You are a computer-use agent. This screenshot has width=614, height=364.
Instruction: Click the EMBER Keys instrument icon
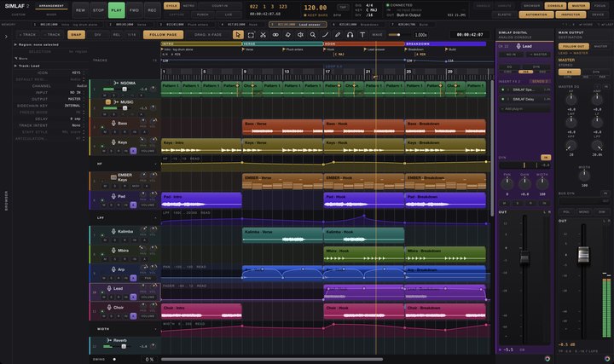pos(113,177)
